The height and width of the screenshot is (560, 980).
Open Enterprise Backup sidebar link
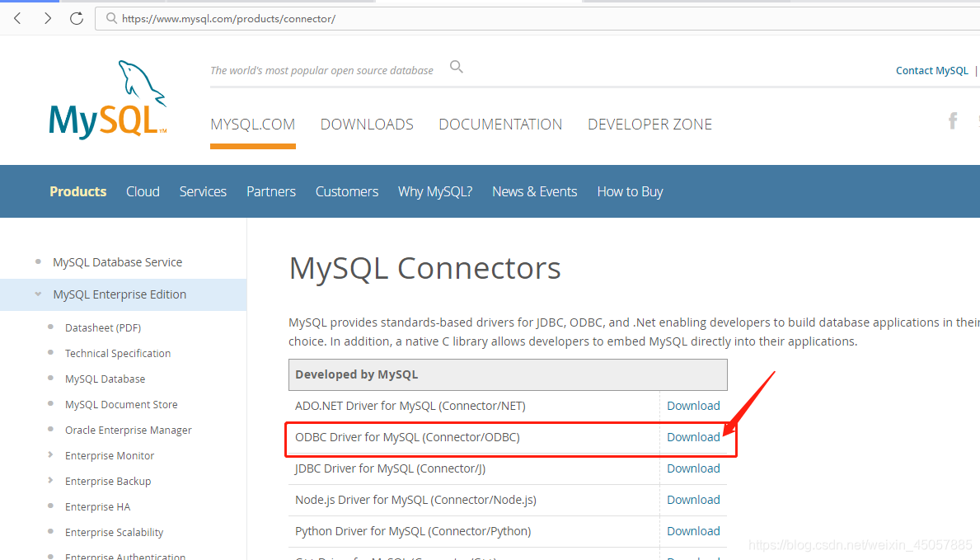tap(108, 481)
